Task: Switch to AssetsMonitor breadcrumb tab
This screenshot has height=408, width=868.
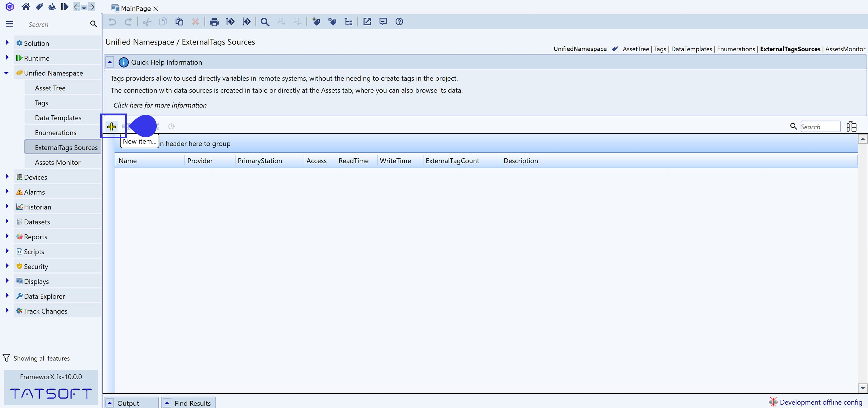Action: pos(845,49)
